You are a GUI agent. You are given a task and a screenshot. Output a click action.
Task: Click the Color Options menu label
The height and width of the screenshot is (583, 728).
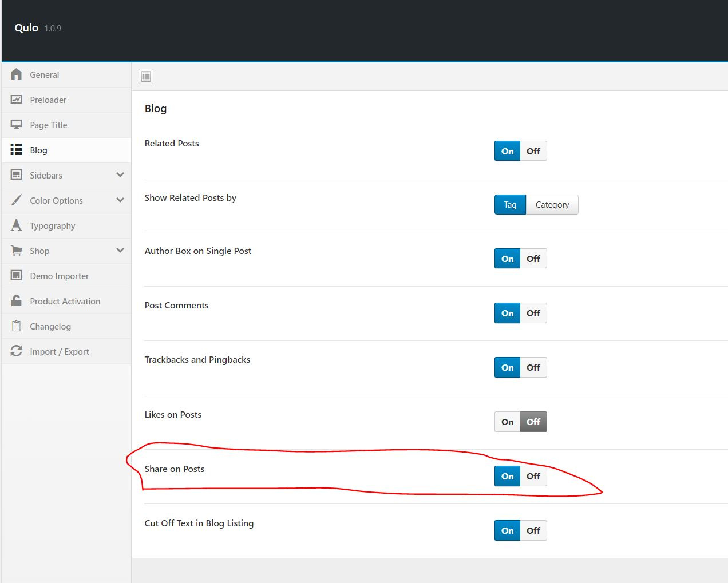pos(56,200)
